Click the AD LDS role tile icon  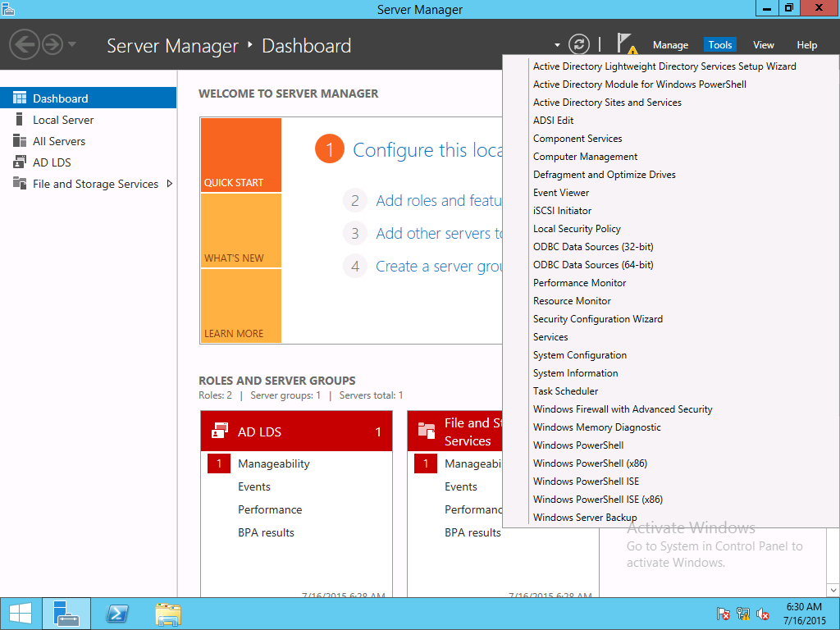click(x=220, y=431)
